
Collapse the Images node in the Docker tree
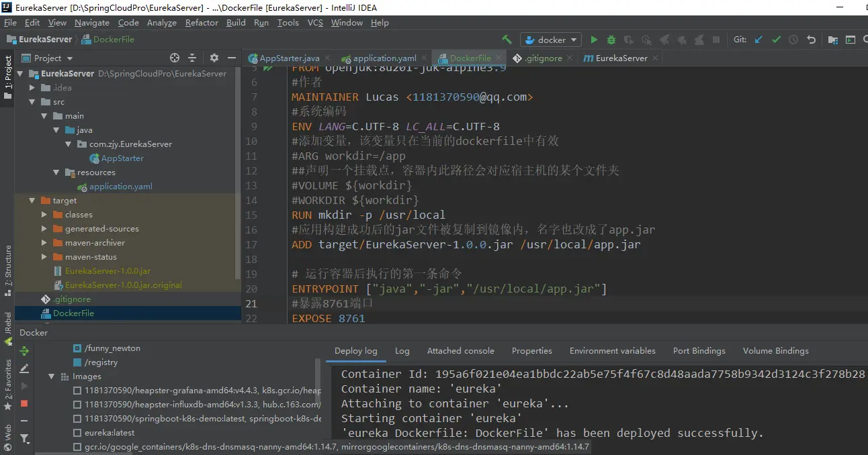pyautogui.click(x=52, y=376)
